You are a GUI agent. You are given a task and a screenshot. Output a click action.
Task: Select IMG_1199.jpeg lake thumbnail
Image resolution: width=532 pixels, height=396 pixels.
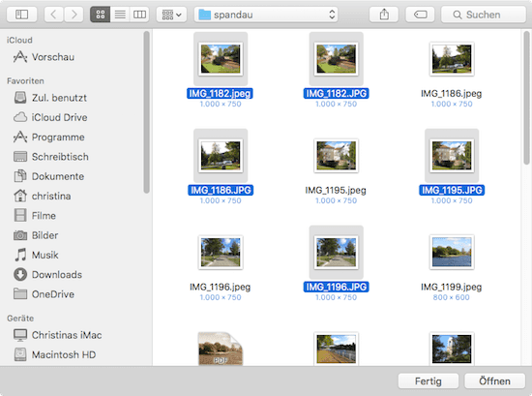(x=452, y=253)
